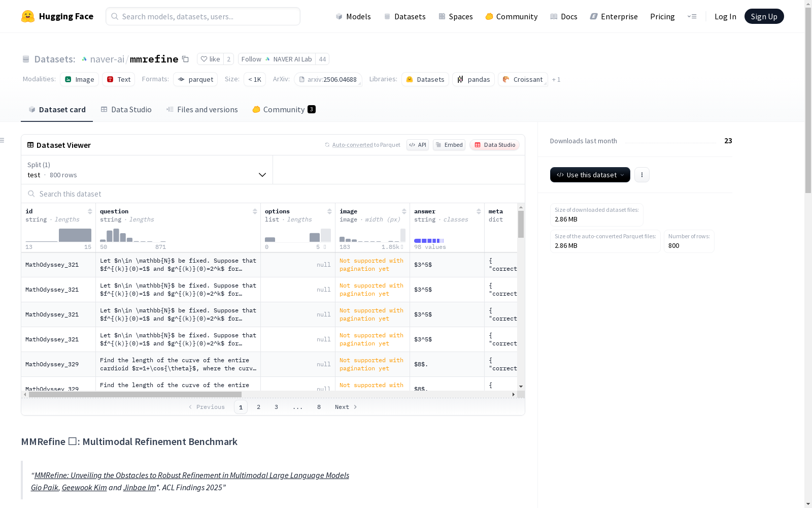This screenshot has width=812, height=508.
Task: Click the Embed button
Action: 449,145
